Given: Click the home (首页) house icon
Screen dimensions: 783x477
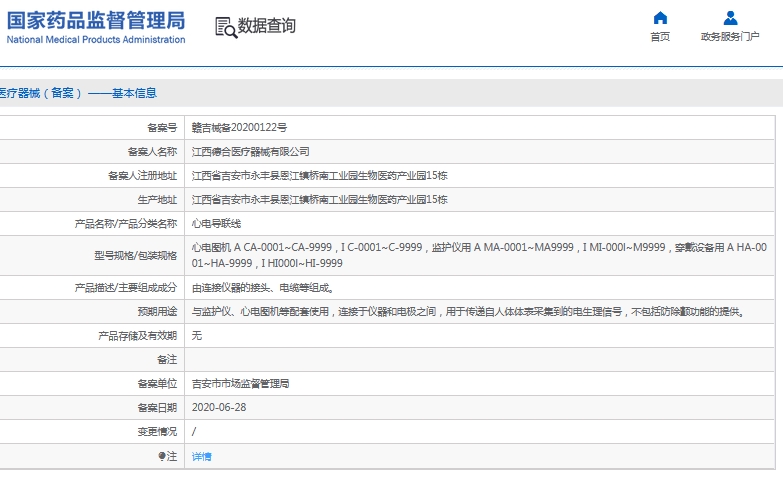Looking at the screenshot, I should pyautogui.click(x=660, y=18).
